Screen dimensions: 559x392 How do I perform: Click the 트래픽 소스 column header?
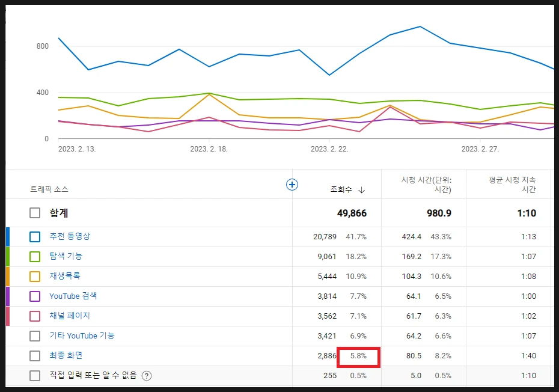49,189
